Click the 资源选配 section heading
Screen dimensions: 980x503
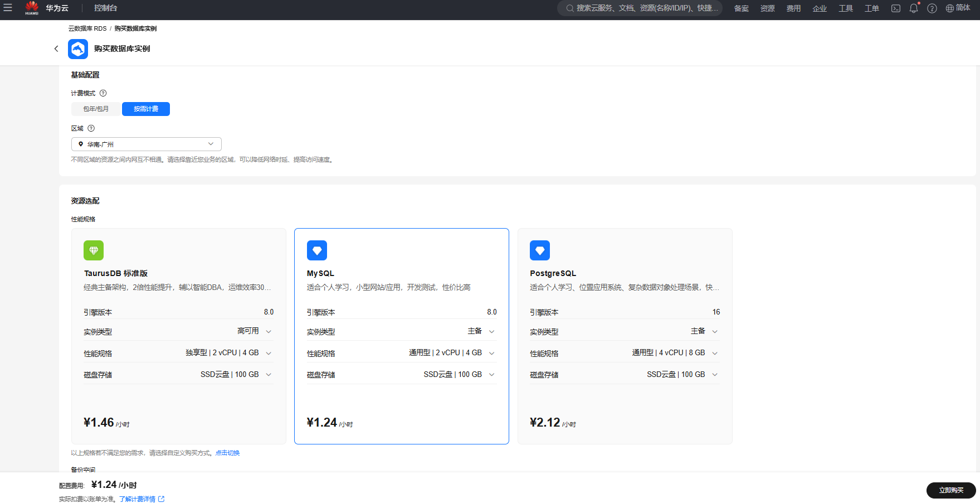85,201
